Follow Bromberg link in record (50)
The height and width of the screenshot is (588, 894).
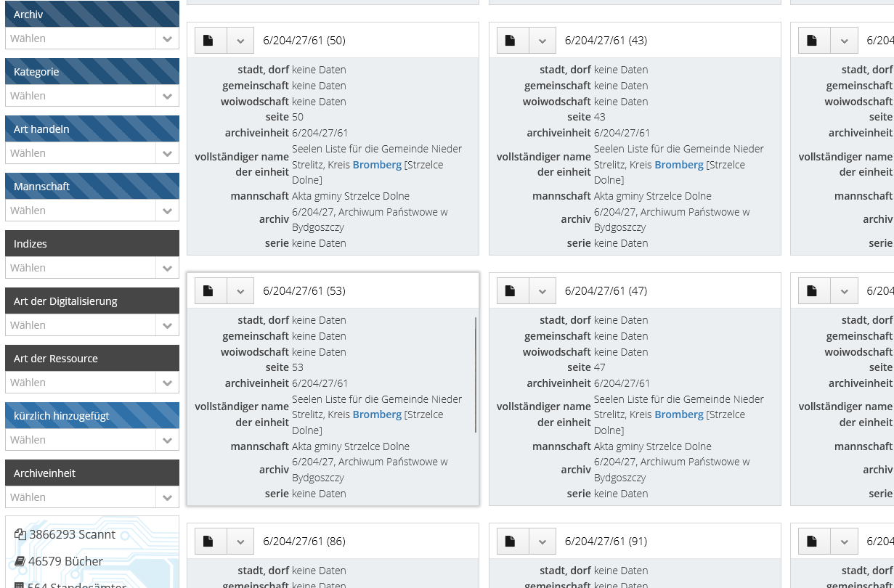[x=377, y=165]
